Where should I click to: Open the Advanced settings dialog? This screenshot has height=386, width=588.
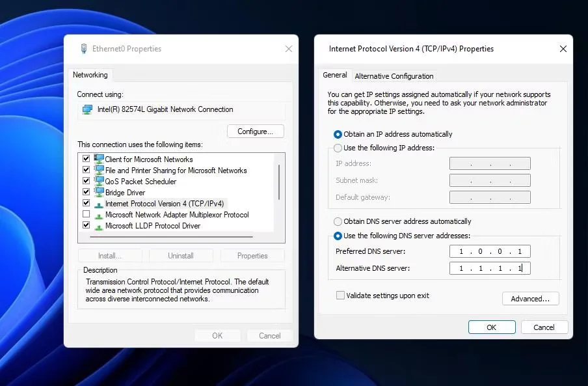530,298
